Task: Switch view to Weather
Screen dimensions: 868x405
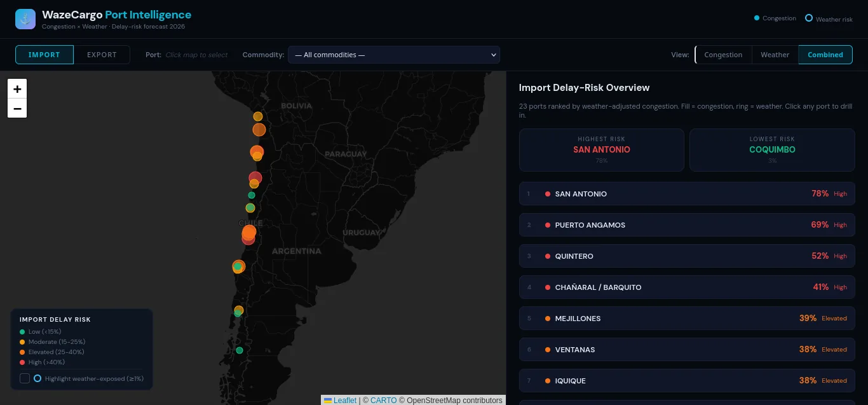Action: (775, 55)
